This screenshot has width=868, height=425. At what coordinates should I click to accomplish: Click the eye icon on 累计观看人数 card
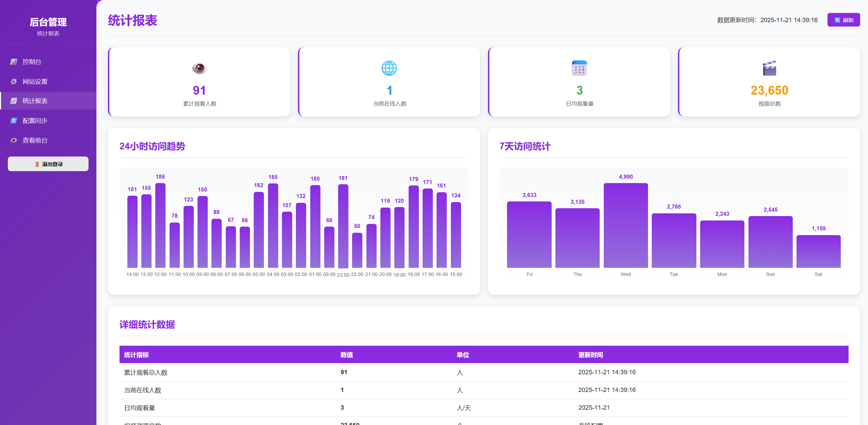(x=200, y=68)
